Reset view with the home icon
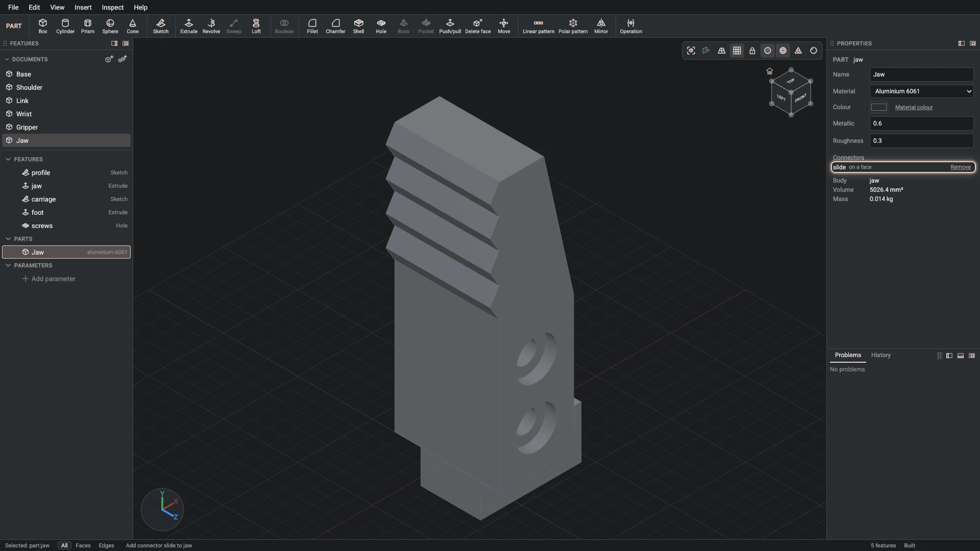The image size is (980, 551). (770, 71)
